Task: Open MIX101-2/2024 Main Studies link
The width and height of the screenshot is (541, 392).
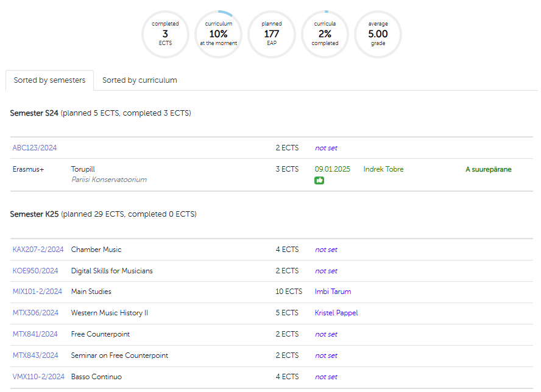Action: (37, 292)
